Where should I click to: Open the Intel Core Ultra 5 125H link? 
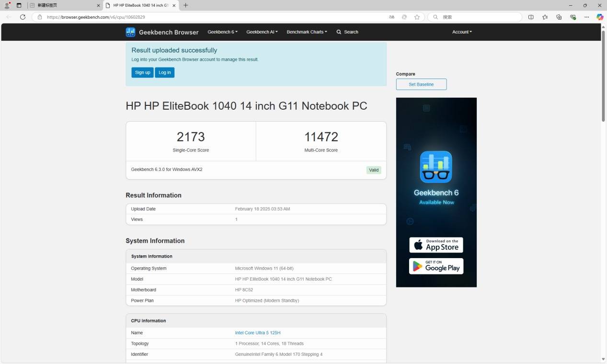(x=258, y=333)
